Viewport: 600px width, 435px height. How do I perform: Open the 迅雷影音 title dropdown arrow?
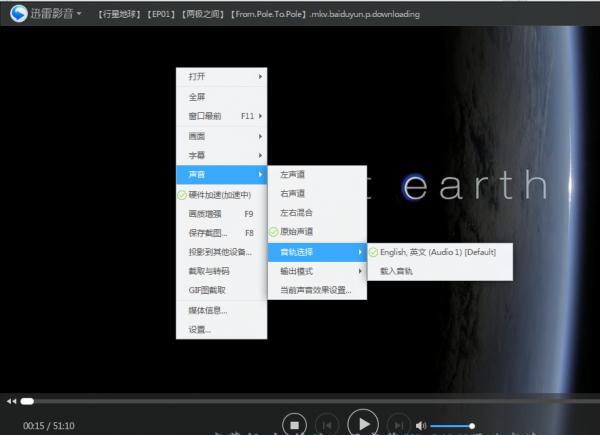pos(79,14)
